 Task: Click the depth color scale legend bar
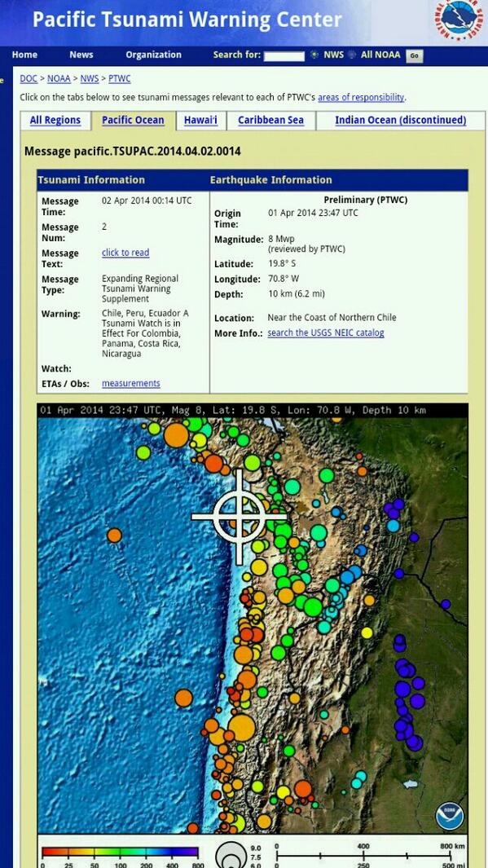(120, 852)
